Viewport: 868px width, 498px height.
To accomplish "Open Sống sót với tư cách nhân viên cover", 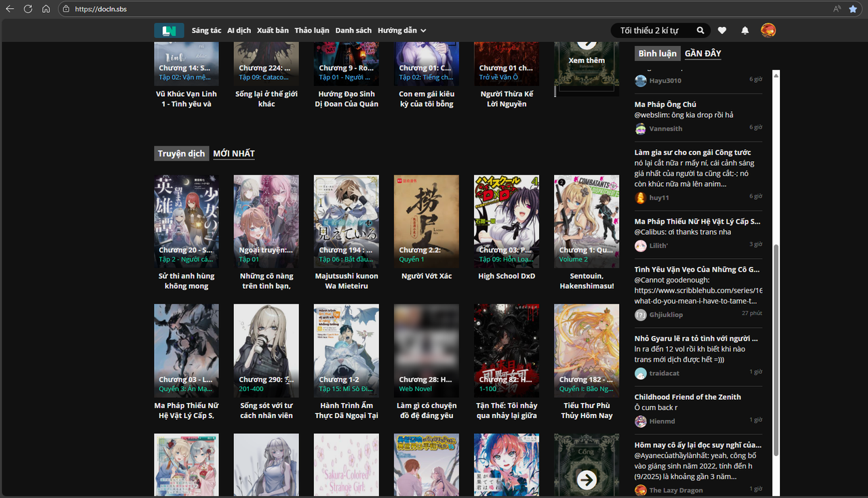I will click(267, 351).
